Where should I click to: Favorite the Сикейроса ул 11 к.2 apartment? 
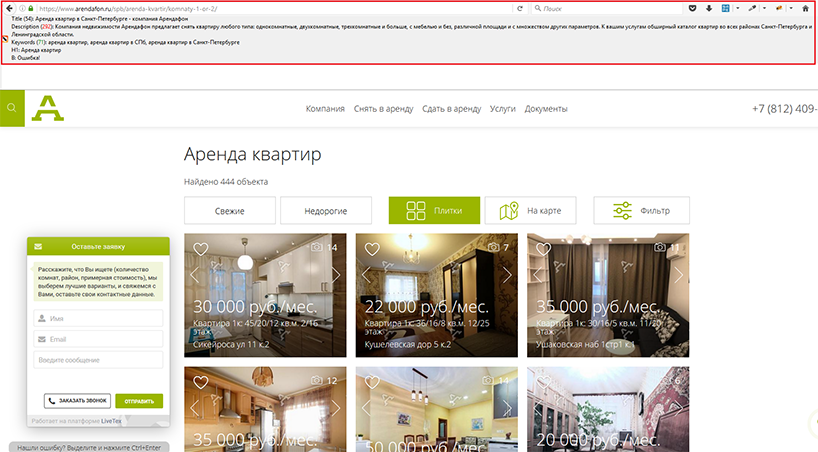[x=201, y=249]
